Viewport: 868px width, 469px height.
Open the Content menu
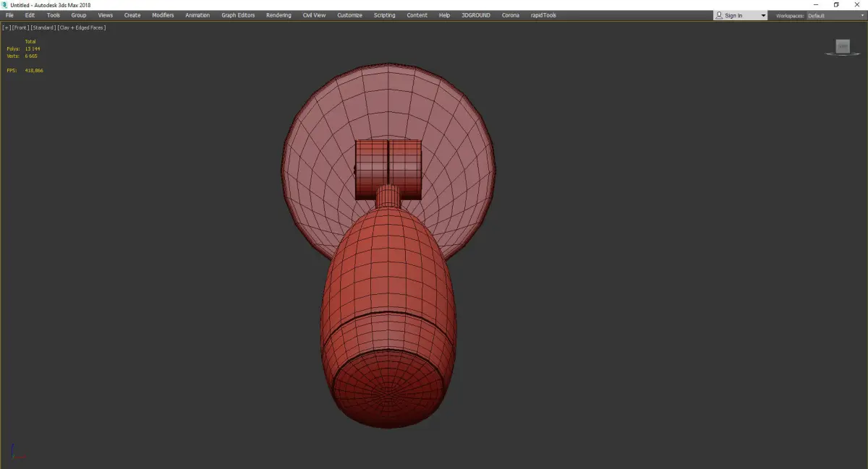tap(417, 15)
